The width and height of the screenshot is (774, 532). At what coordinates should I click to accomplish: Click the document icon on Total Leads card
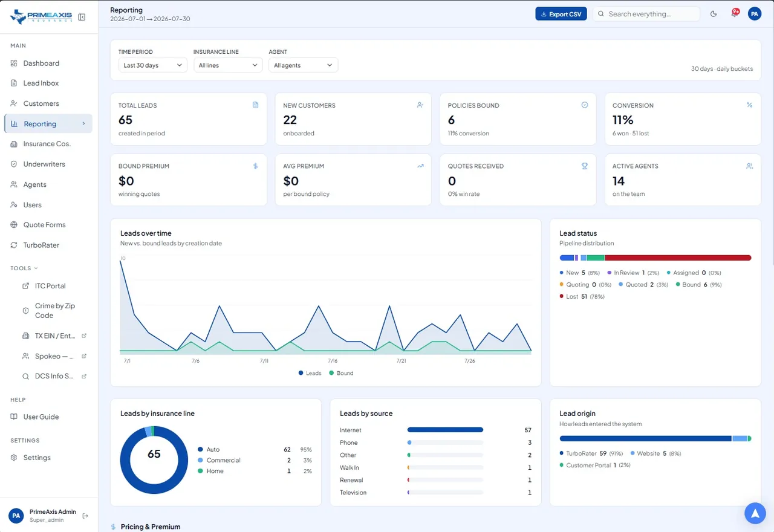pyautogui.click(x=255, y=105)
